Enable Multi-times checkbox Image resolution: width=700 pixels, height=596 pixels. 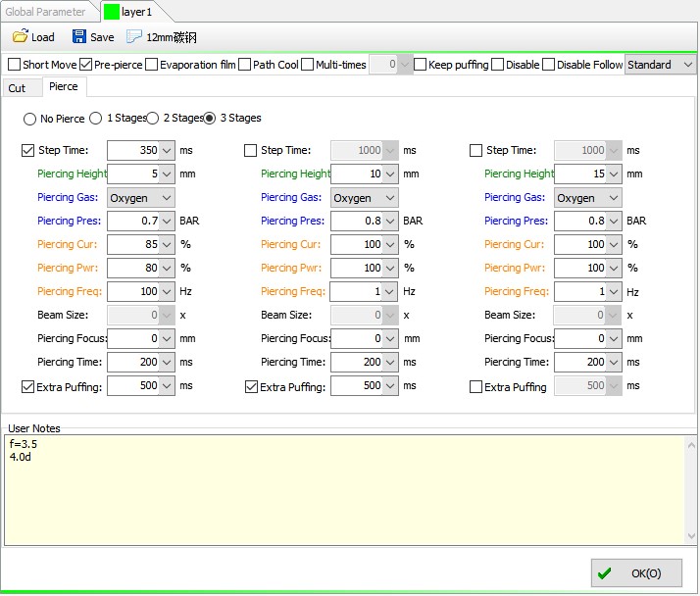pyautogui.click(x=308, y=65)
